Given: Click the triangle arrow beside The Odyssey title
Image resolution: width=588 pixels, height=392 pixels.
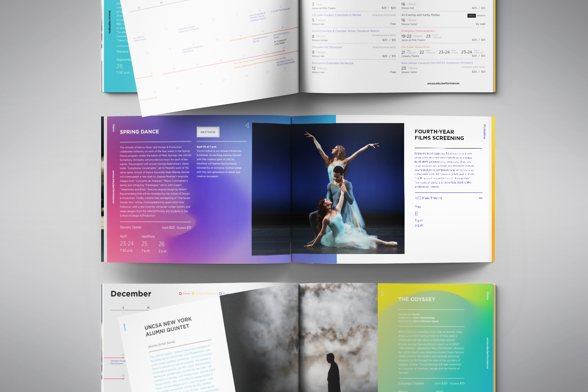Looking at the screenshot, I should pos(383,294).
